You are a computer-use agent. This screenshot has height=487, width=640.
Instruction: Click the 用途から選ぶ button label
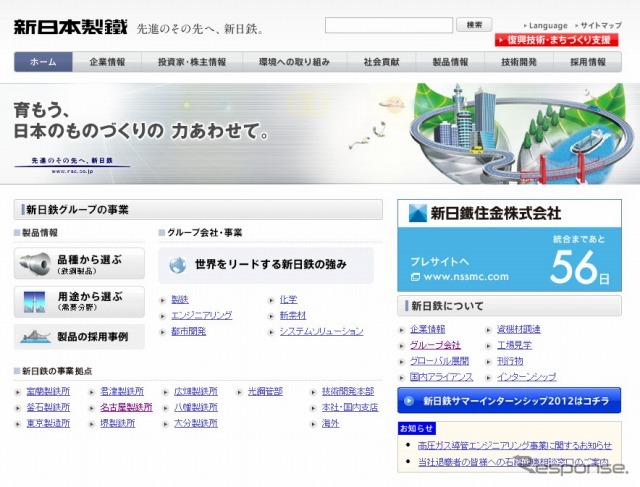click(90, 297)
